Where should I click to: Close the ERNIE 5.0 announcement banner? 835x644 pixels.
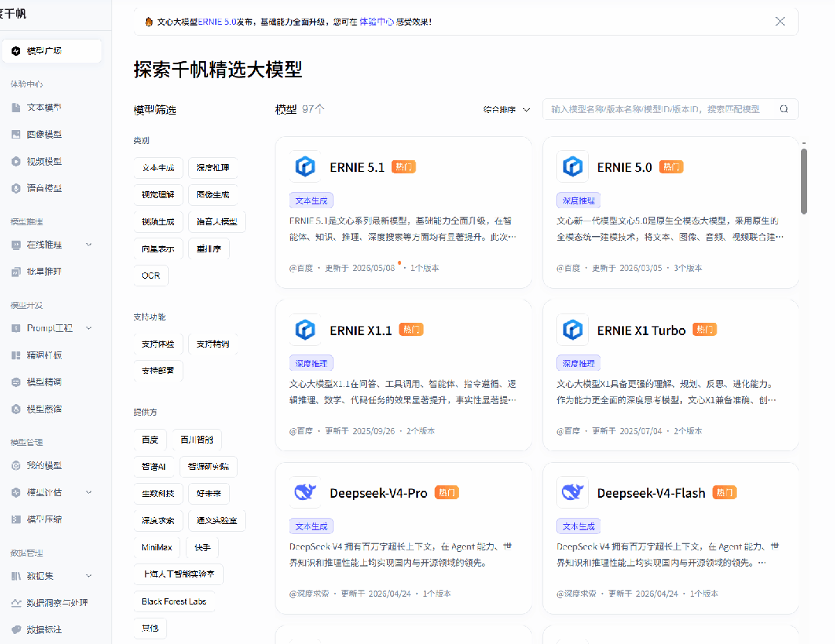780,22
